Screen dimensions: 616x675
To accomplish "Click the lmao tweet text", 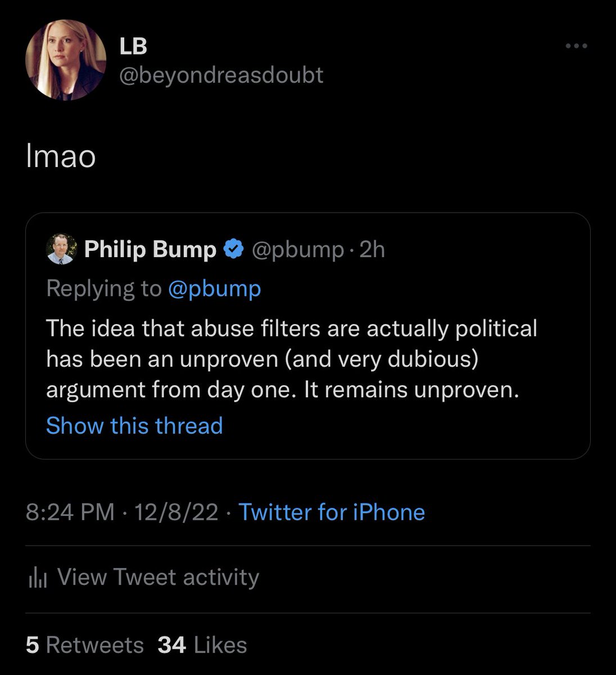I will (x=61, y=156).
